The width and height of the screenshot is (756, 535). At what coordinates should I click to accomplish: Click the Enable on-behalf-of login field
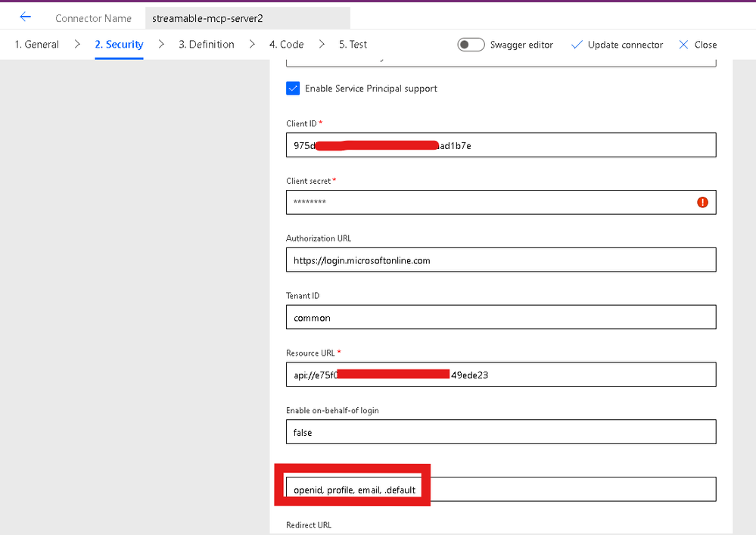pyautogui.click(x=501, y=432)
